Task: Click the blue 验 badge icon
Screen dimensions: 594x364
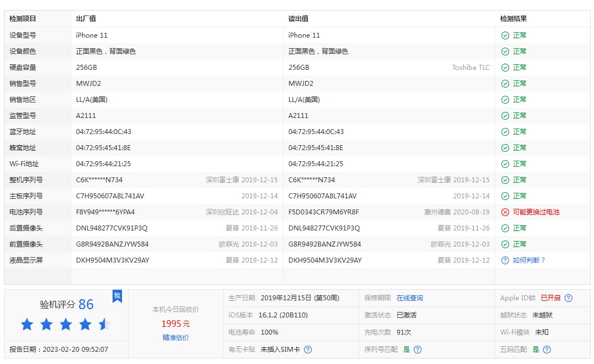Action: [117, 296]
